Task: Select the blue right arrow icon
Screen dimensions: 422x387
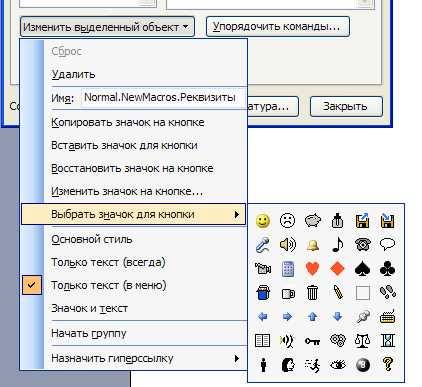Action: click(287, 316)
